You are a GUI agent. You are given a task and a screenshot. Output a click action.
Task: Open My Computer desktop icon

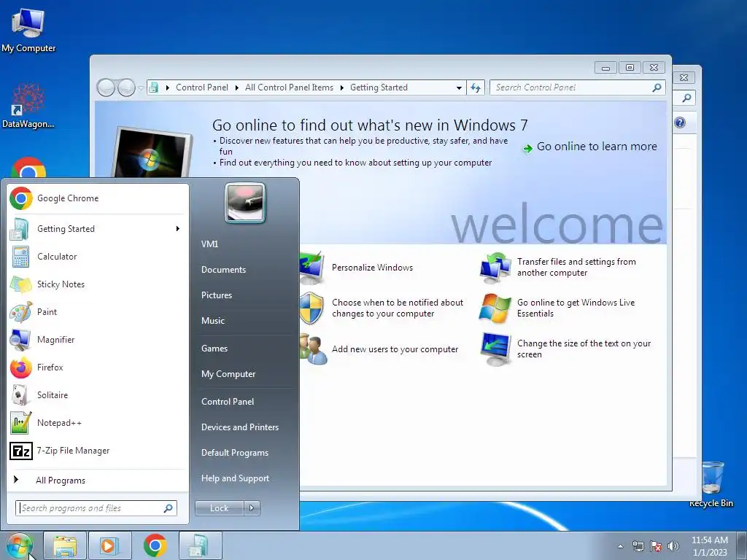pos(28,31)
